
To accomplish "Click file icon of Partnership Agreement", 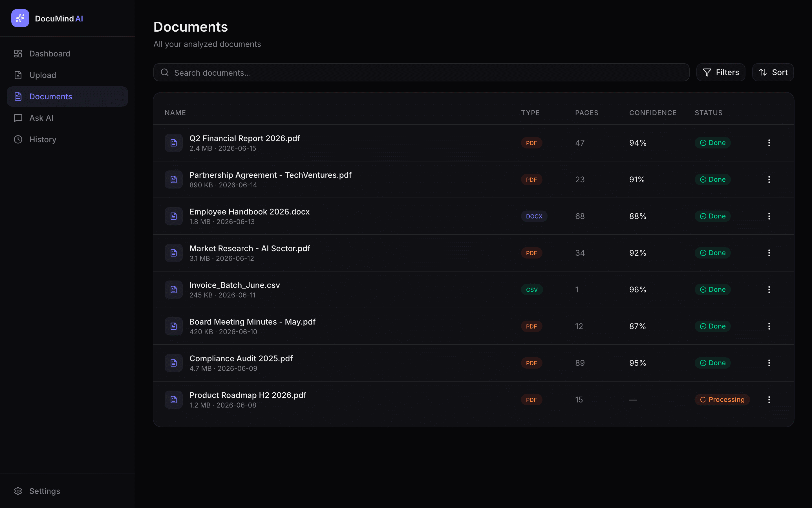I will click(173, 179).
